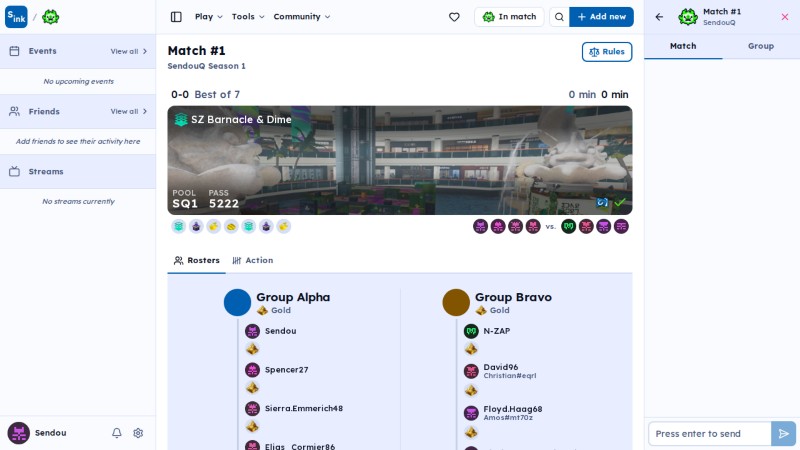Screen dimensions: 800x450
Task: Focus the Press enter to send chat input
Action: pyautogui.click(x=710, y=434)
